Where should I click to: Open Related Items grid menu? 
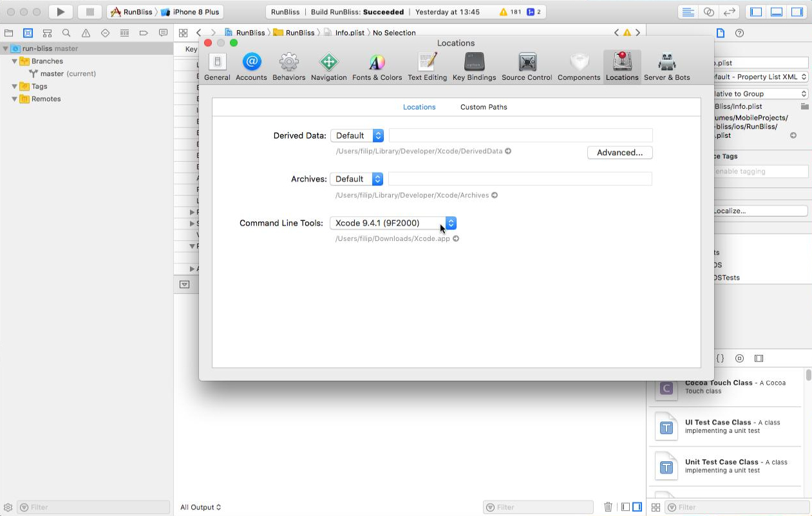pos(183,33)
